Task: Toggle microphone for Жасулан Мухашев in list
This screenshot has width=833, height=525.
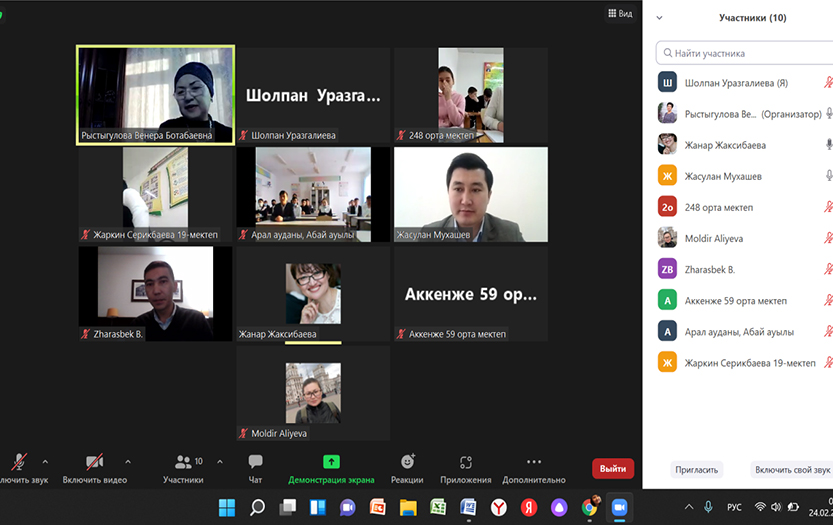Action: pos(827,176)
